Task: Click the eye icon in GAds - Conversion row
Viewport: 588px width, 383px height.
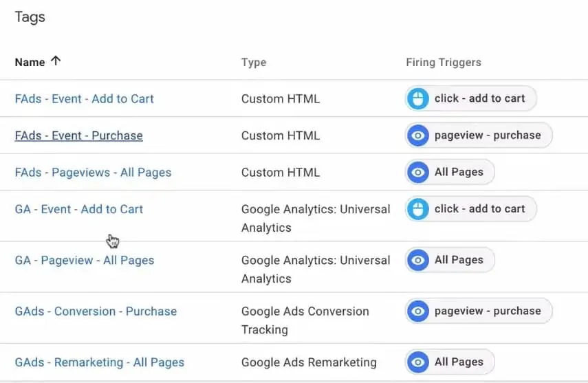Action: [417, 311]
